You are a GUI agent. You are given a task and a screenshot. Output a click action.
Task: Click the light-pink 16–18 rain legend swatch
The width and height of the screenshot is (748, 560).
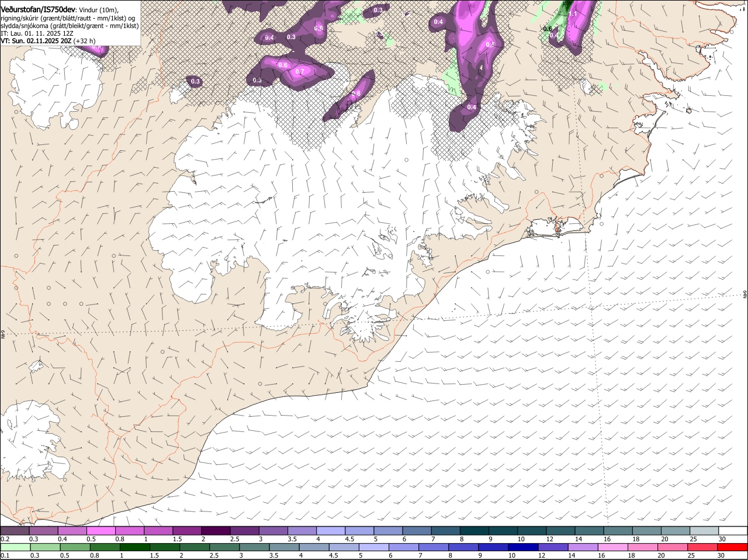point(614,547)
